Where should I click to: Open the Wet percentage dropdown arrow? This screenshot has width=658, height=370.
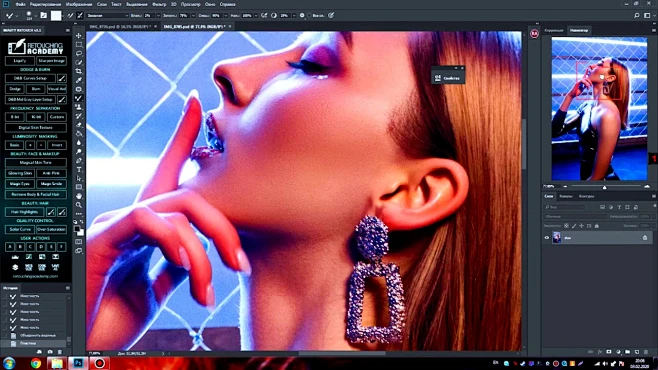point(158,16)
